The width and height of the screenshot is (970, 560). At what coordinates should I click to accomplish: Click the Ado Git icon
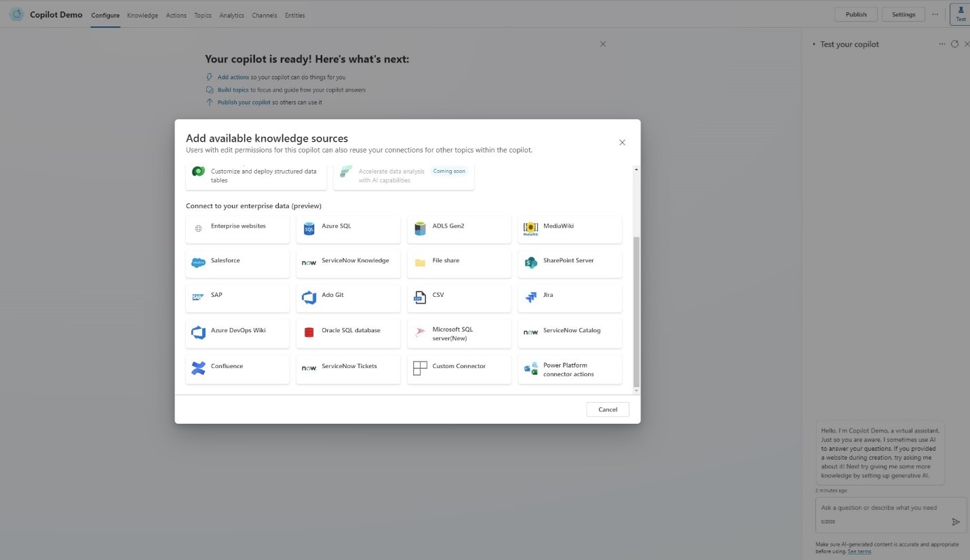[x=309, y=298]
